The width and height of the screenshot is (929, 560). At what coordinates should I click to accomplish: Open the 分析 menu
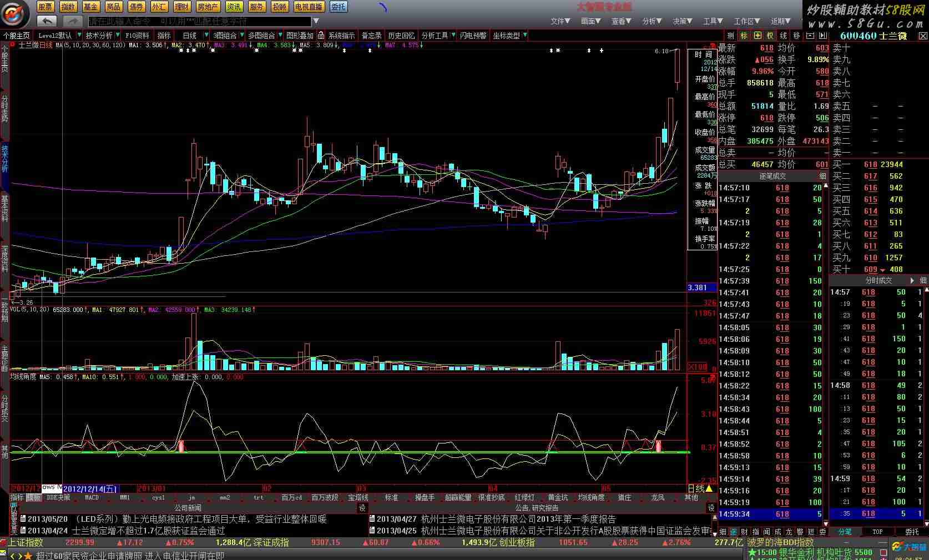(652, 21)
